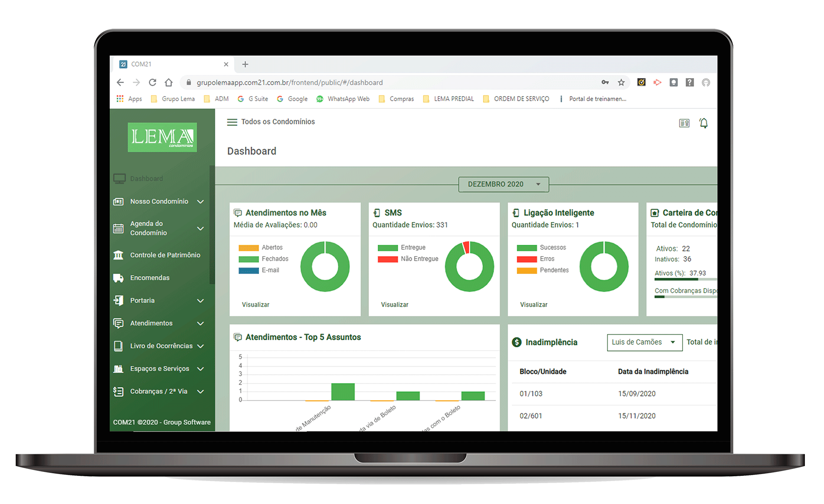Expand the Cobranças / 2ª Via chevron

point(200,391)
